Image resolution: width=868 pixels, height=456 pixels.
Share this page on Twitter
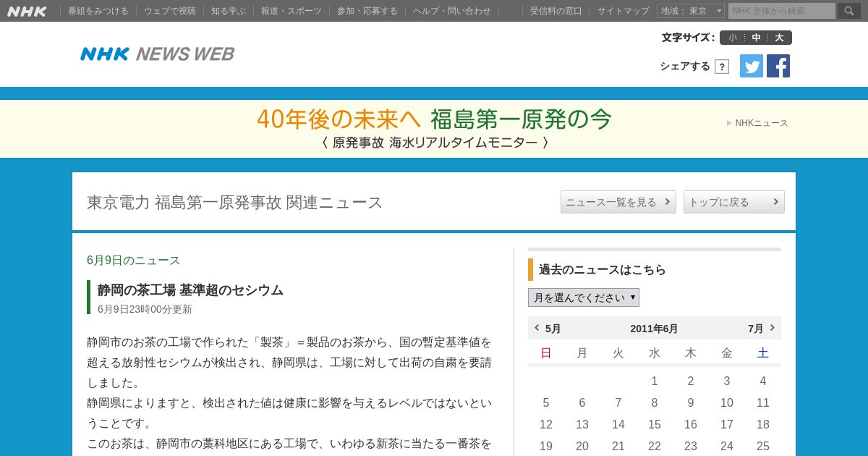click(752, 66)
